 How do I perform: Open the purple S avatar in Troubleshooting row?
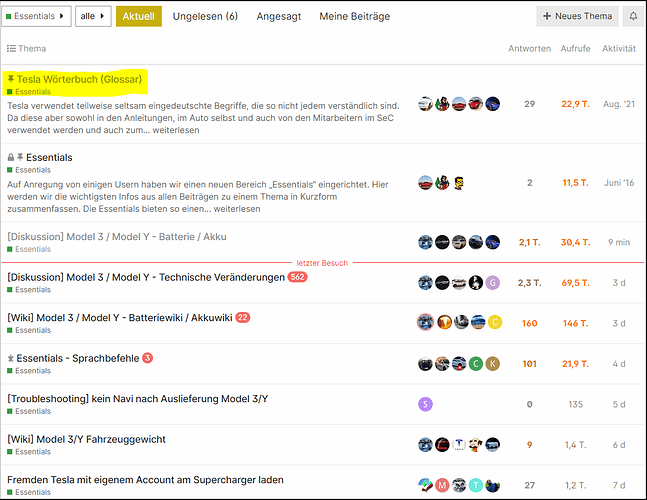(425, 404)
